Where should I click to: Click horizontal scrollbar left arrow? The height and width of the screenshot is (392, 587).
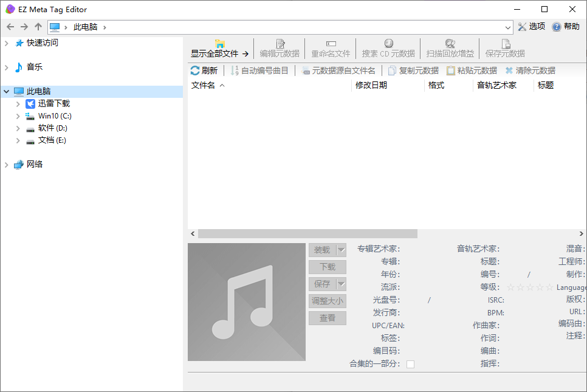pyautogui.click(x=193, y=233)
